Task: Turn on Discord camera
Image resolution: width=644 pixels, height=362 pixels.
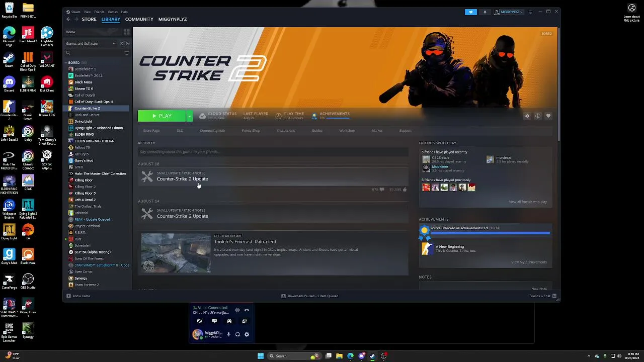Action: tap(200, 321)
